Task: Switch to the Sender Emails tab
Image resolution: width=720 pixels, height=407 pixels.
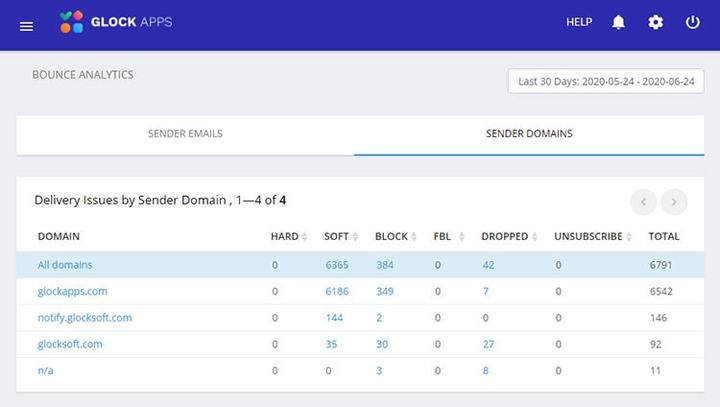Action: 185,134
